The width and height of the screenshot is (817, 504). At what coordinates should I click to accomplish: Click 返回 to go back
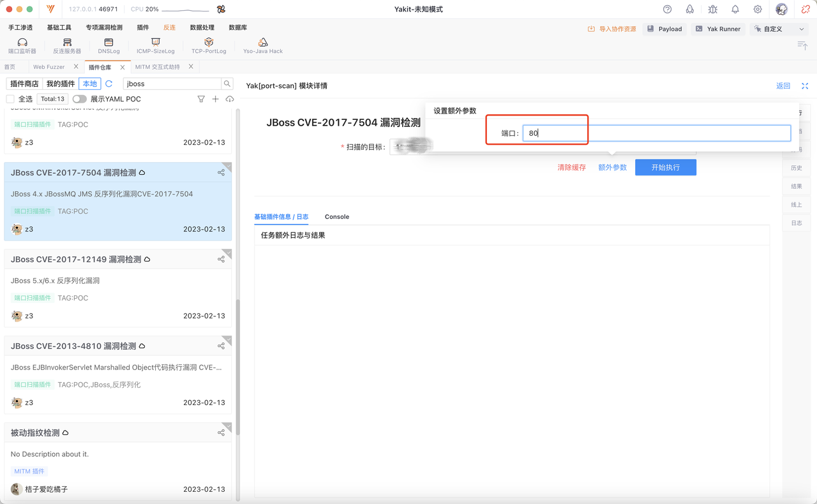(x=783, y=85)
